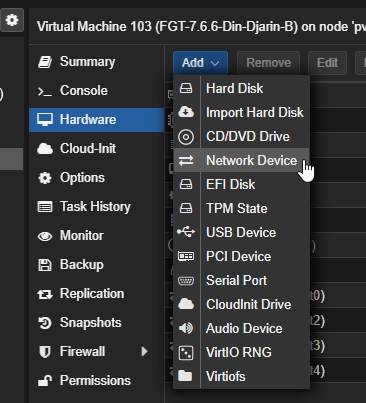
Task: Click the Audio Device speaker icon
Action: pyautogui.click(x=186, y=328)
